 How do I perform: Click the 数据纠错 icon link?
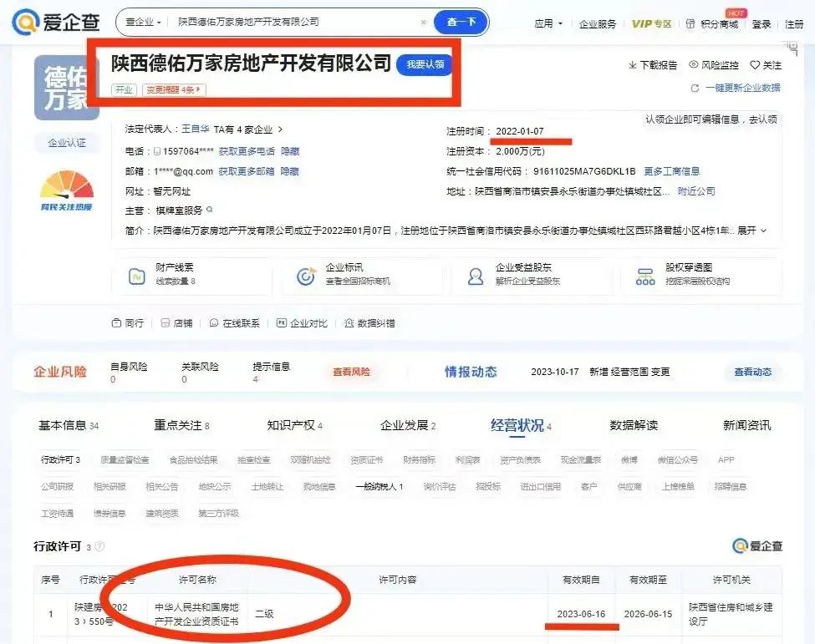click(369, 323)
